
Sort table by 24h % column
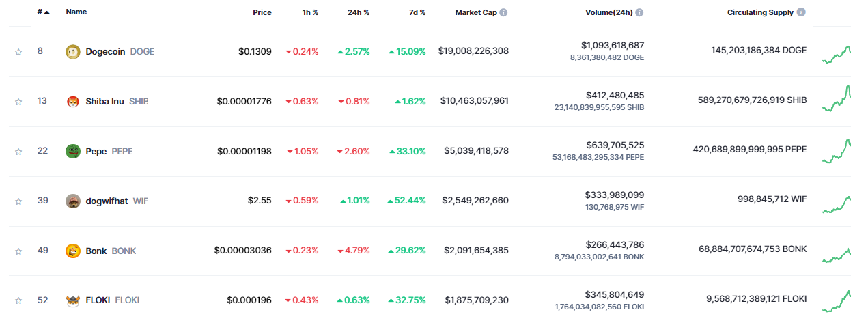(357, 12)
